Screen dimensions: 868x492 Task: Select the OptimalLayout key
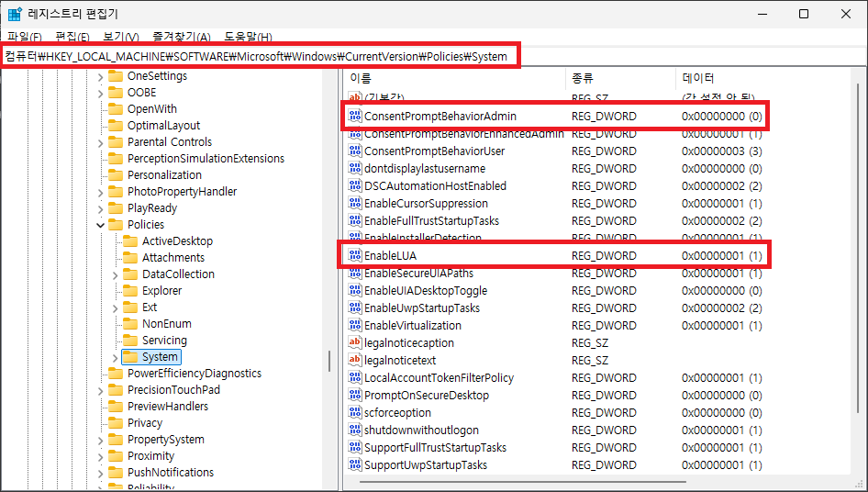coord(164,126)
